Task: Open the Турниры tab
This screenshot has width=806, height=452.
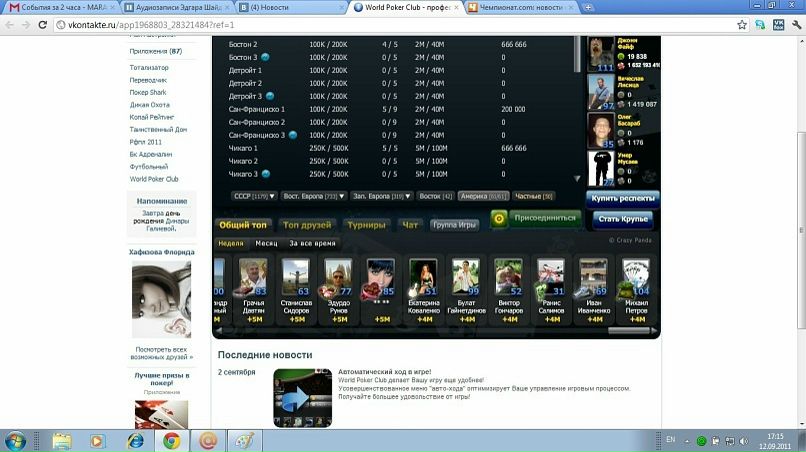Action: (x=366, y=225)
